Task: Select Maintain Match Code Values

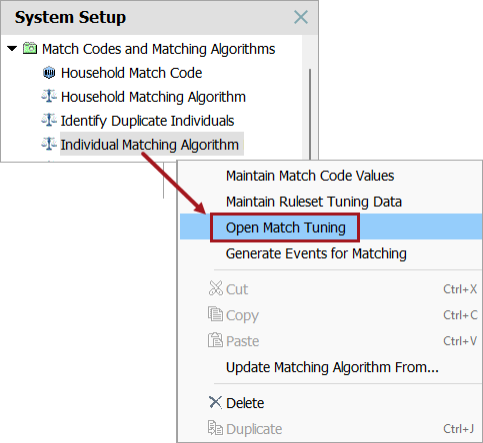Action: click(310, 176)
